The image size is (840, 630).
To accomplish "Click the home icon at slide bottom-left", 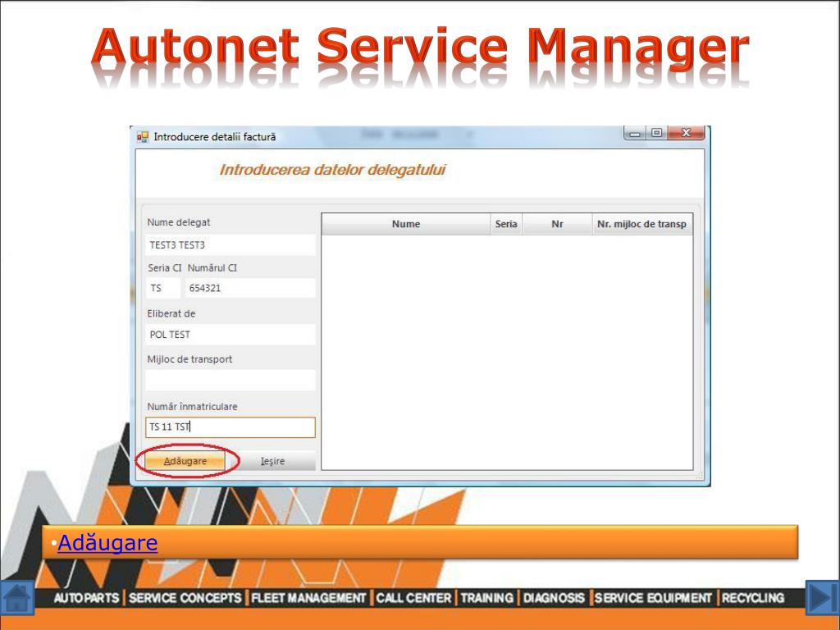I will [x=17, y=598].
